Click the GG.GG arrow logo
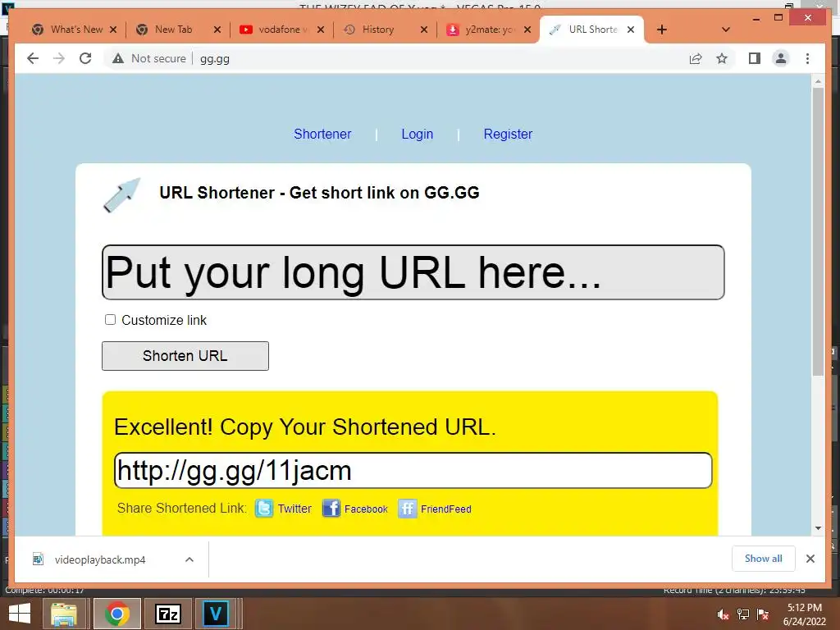Viewport: 840px width, 630px height. click(121, 195)
